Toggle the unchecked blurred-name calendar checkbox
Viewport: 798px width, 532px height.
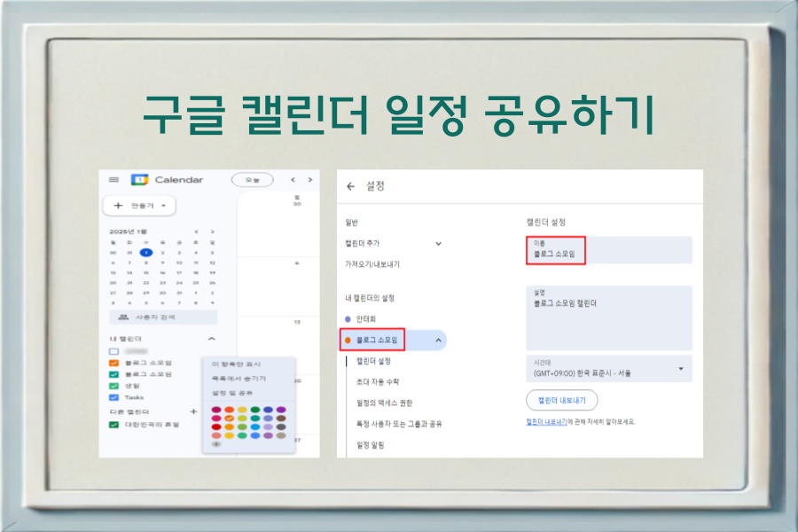coord(114,351)
